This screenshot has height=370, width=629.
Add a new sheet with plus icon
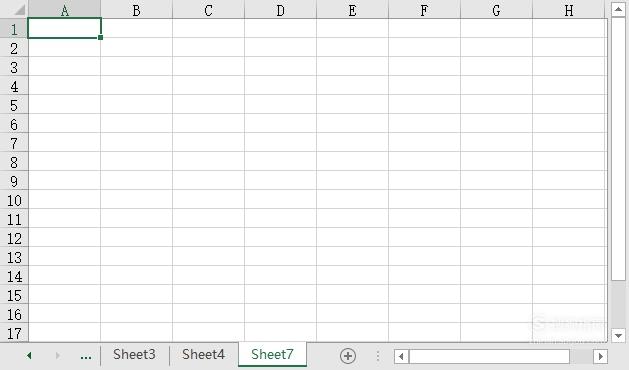[x=348, y=356]
